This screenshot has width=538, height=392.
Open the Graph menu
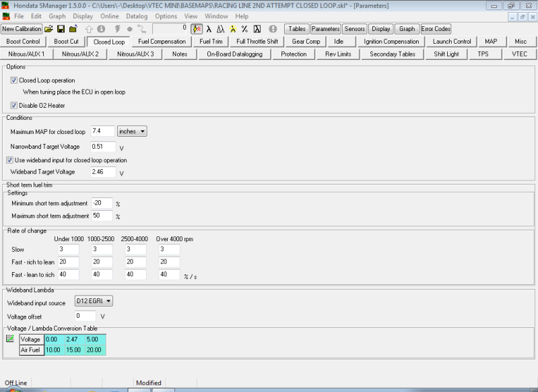[x=57, y=16]
